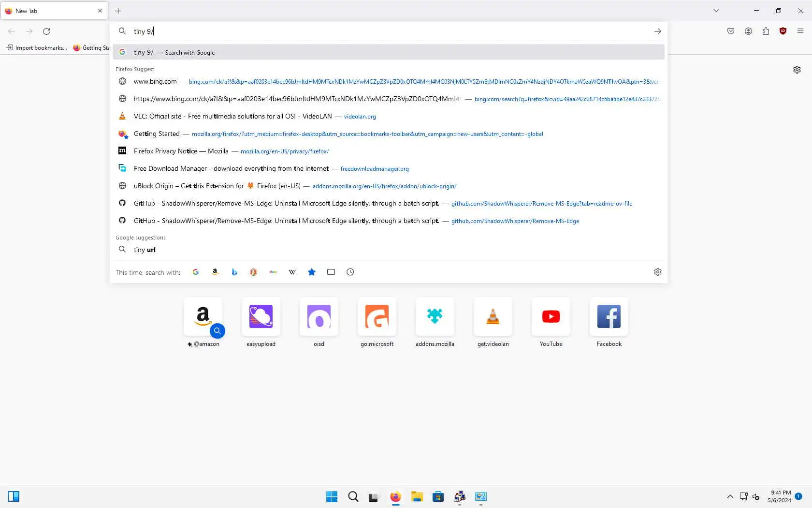Click the Go arrow in address bar

pos(658,31)
